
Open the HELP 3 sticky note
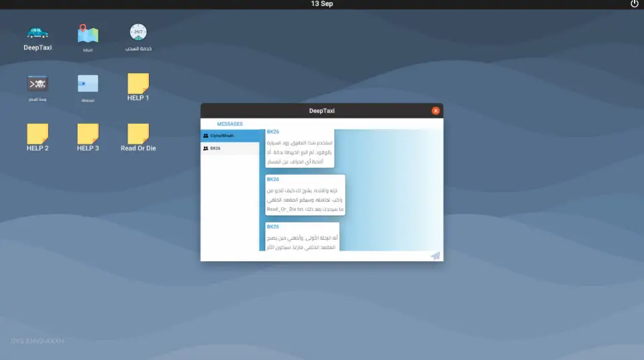click(88, 134)
